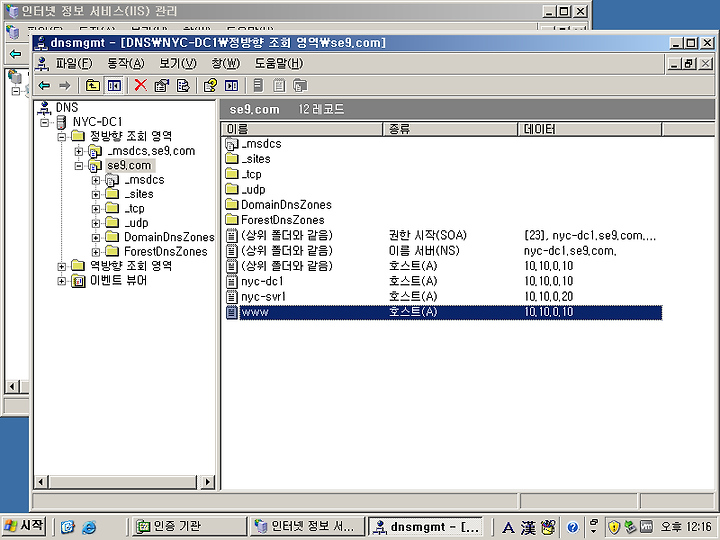Open 인증 기관 from the taskbar
The width and height of the screenshot is (720, 540).
coord(190,526)
